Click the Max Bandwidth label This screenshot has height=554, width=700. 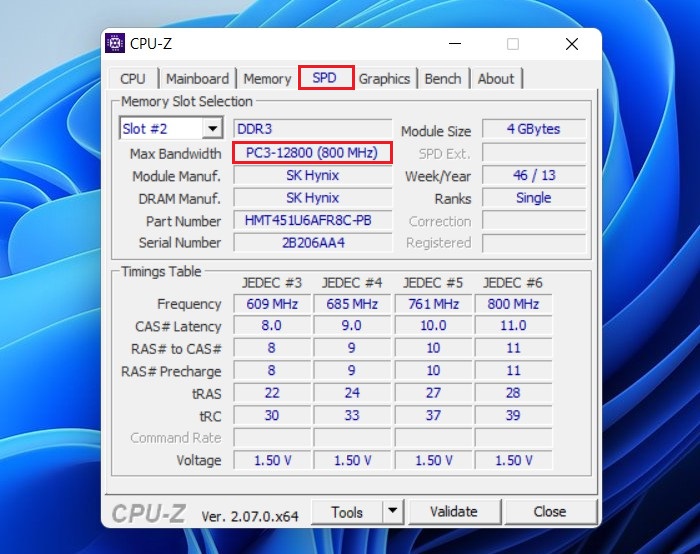pos(175,154)
